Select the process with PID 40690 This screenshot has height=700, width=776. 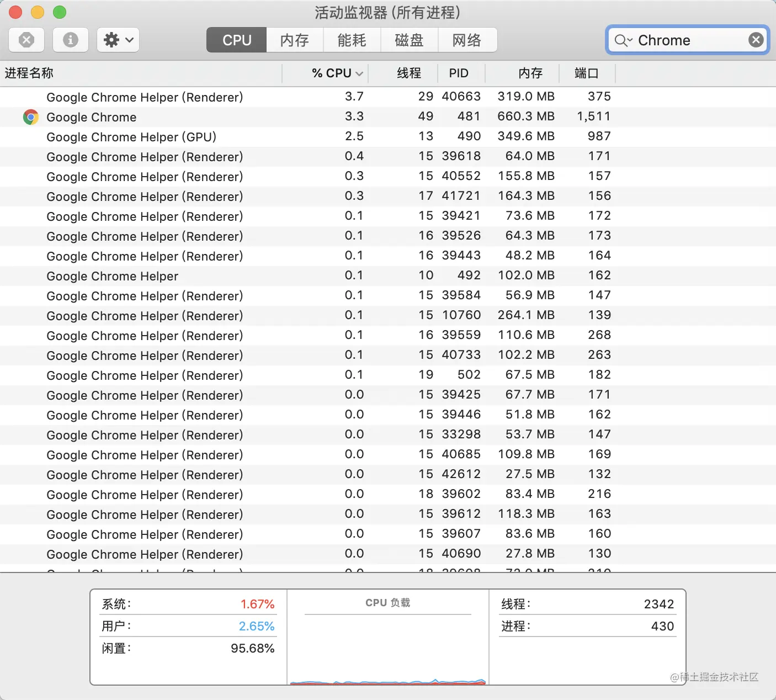point(388,554)
